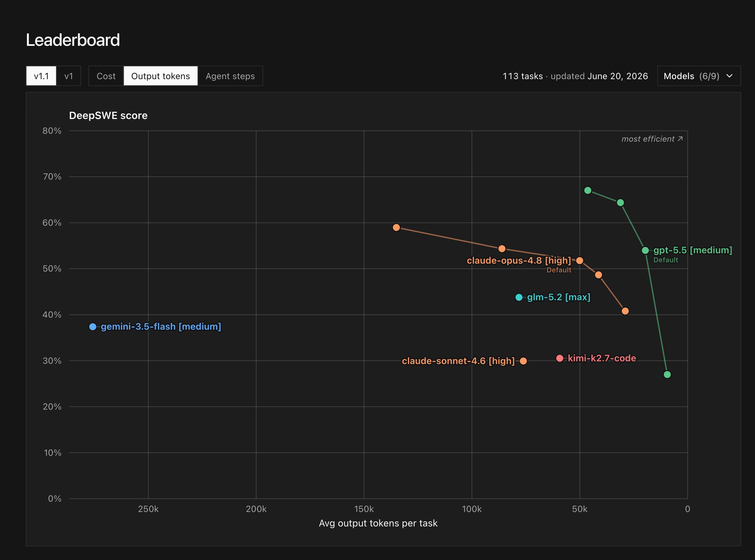This screenshot has height=560, width=755.
Task: Click the orange claude-opus point near 54%
Action: (x=502, y=249)
